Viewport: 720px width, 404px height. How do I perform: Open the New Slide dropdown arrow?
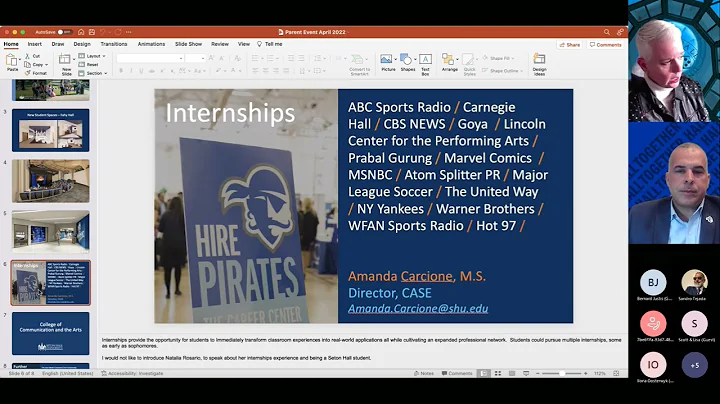(74, 60)
